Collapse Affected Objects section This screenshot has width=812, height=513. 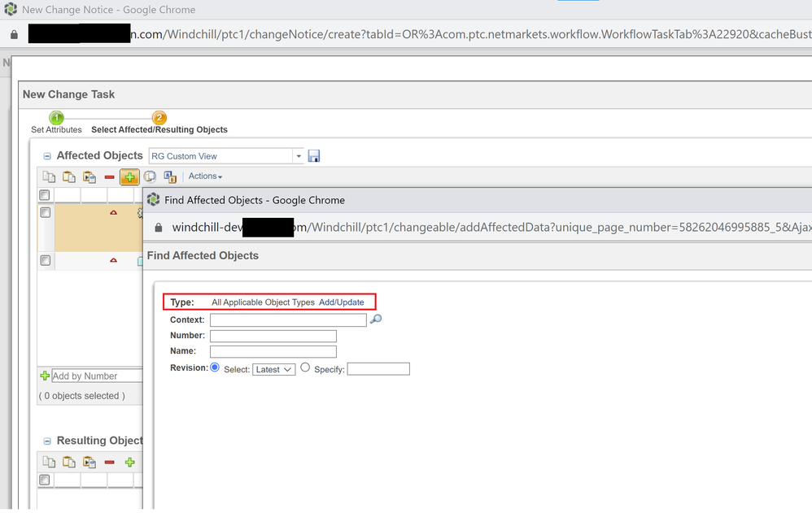click(x=47, y=156)
